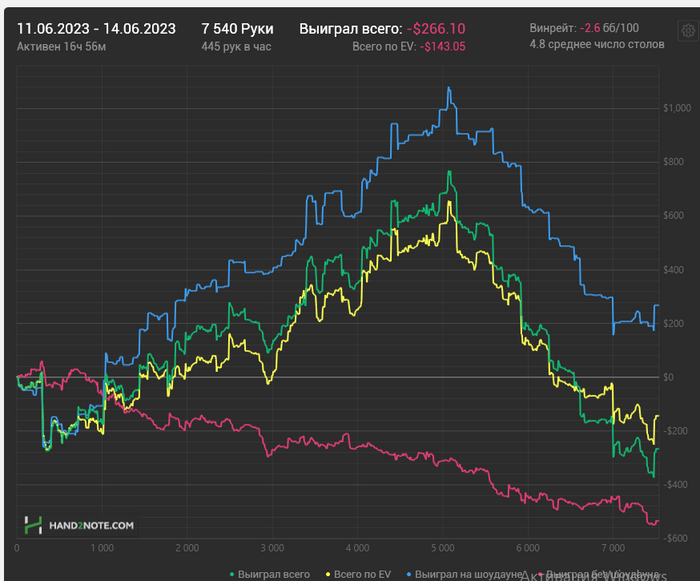Click the green legend dot for Выиграл всего
The width and height of the screenshot is (700, 581).
pos(232,575)
